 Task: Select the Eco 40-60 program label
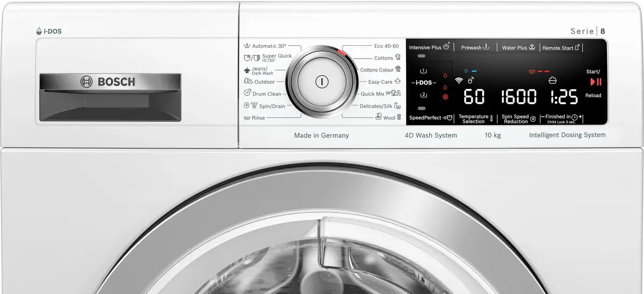click(x=386, y=46)
